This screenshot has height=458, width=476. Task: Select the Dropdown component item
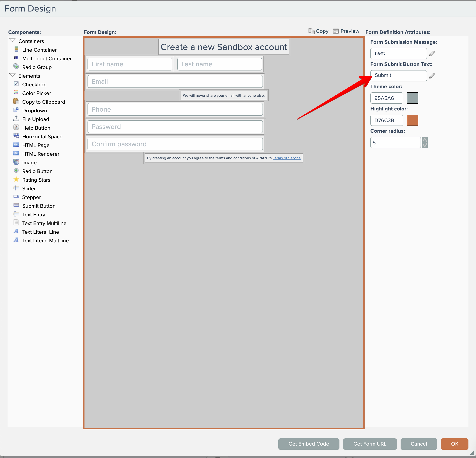click(34, 110)
